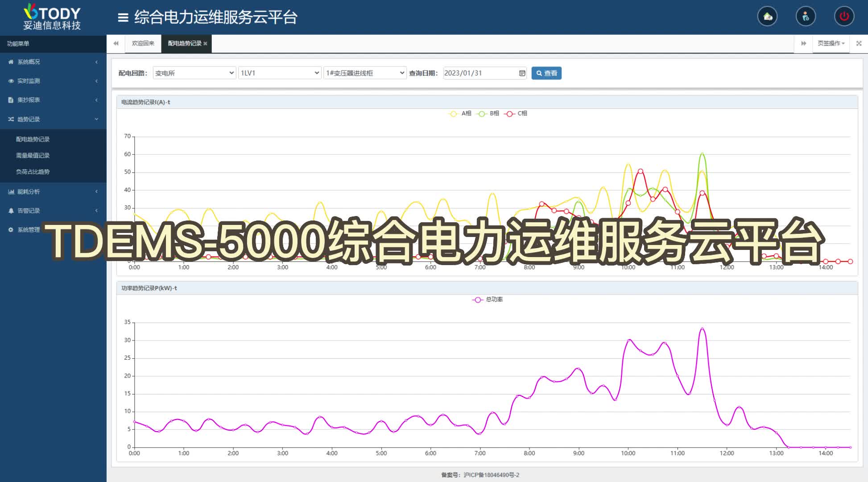Image resolution: width=868 pixels, height=482 pixels.
Task: Open the user profile icon
Action: pos(806,17)
